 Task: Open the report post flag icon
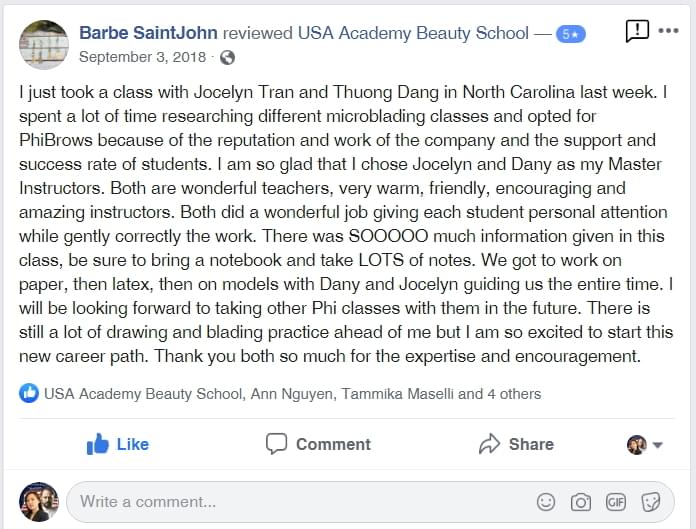[x=637, y=31]
